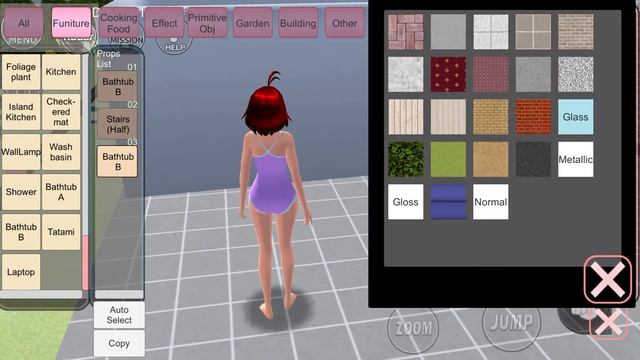Click the Props List horizontal scrollbar
Image resolution: width=640 pixels, height=360 pixels.
click(119, 294)
